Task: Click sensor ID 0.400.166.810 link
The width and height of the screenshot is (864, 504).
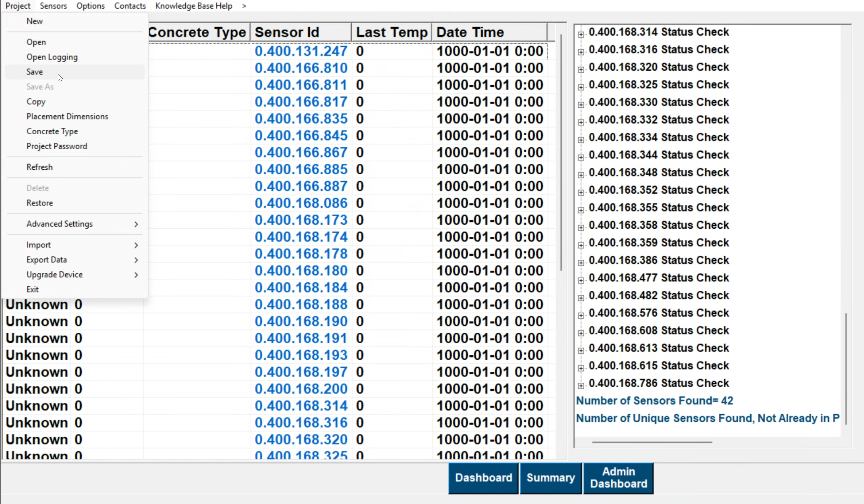Action: click(301, 68)
